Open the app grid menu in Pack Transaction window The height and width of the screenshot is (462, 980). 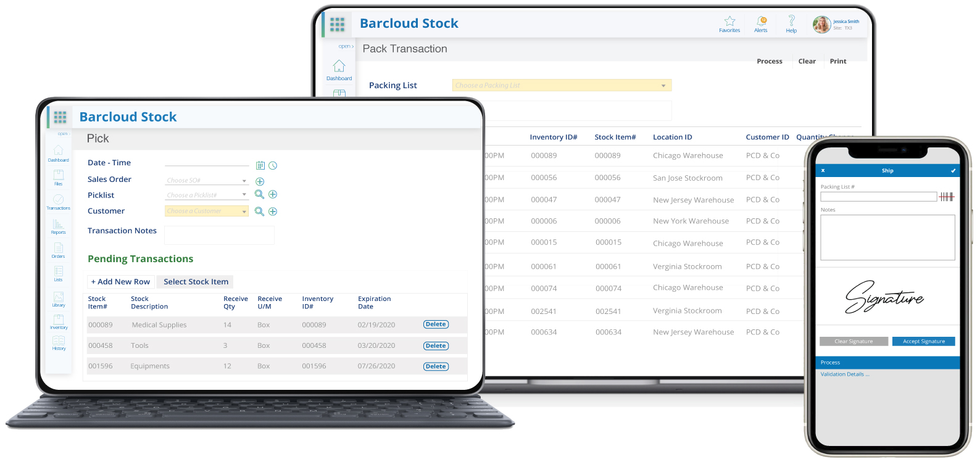[x=337, y=24]
